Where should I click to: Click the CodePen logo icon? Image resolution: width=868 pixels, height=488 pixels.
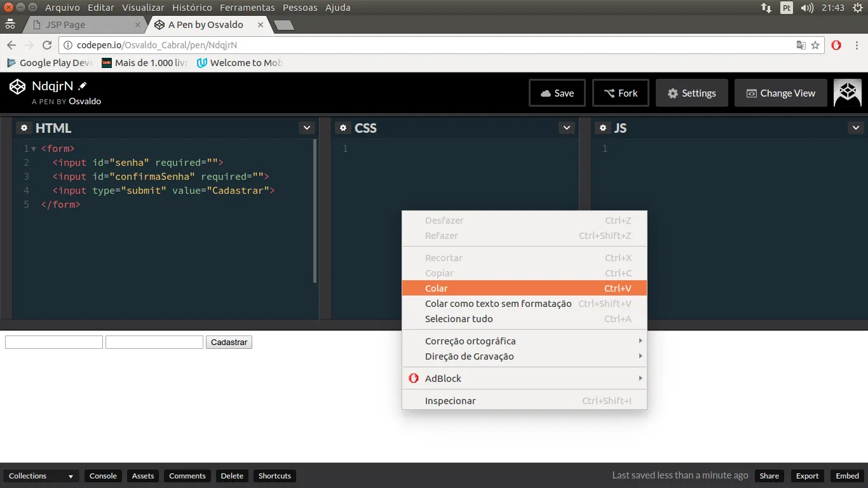17,86
